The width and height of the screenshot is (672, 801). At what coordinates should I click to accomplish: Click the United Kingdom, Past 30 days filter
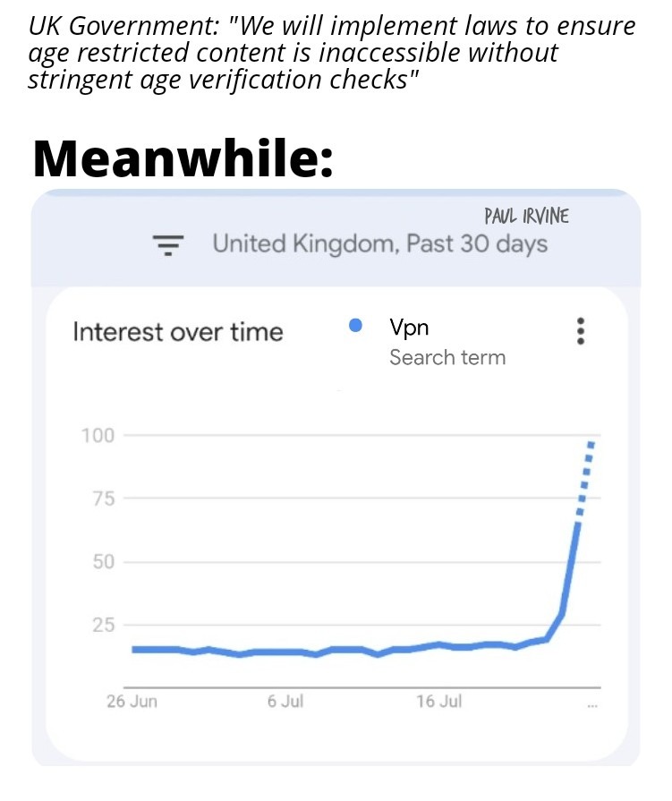point(380,243)
